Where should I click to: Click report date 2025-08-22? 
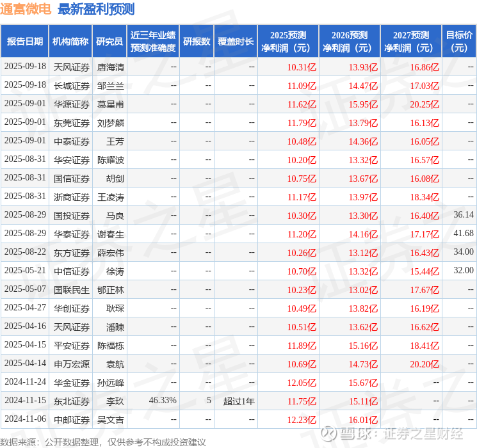pos(25,252)
